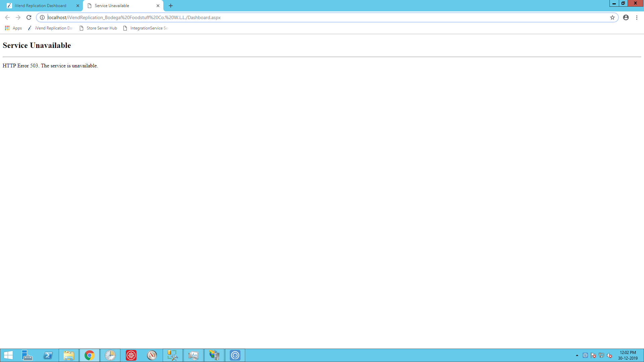This screenshot has width=644, height=362.
Task: Click the browser back arrow
Action: 7,17
